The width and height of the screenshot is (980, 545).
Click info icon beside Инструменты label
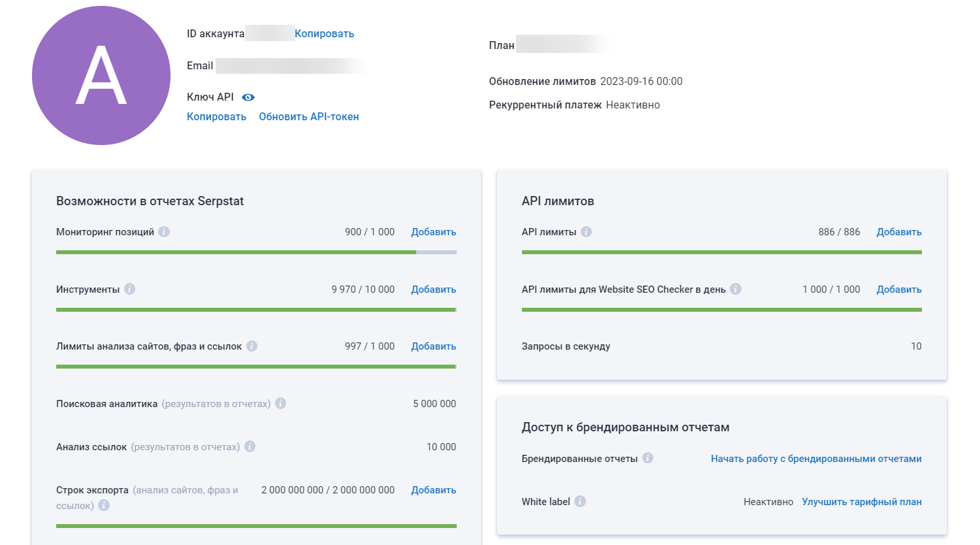(x=129, y=289)
